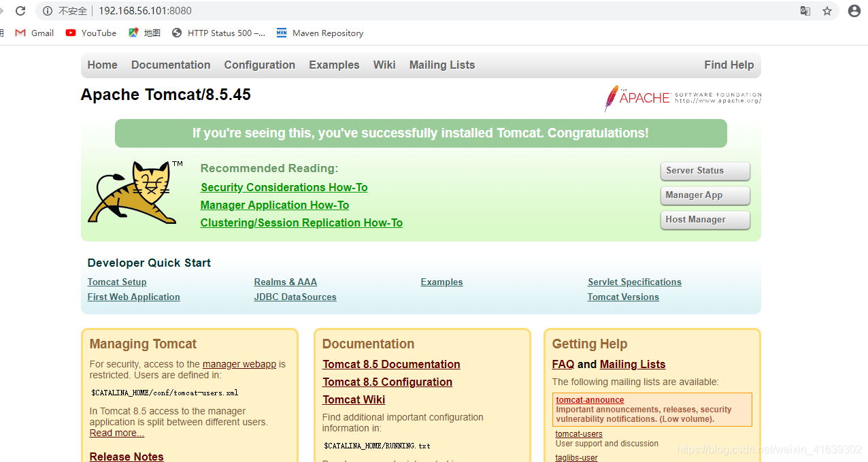Click the Developer Quick Start heading
The height and width of the screenshot is (462, 868).
(x=149, y=263)
